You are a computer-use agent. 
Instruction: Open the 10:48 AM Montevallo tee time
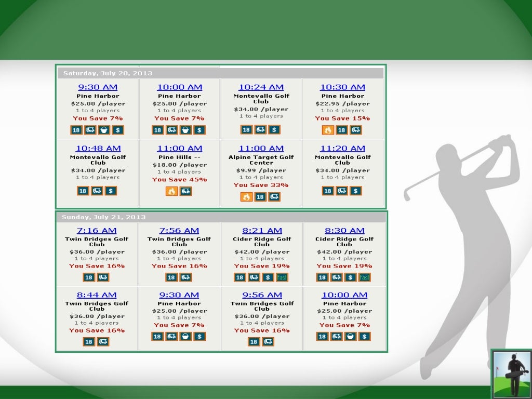pos(98,148)
